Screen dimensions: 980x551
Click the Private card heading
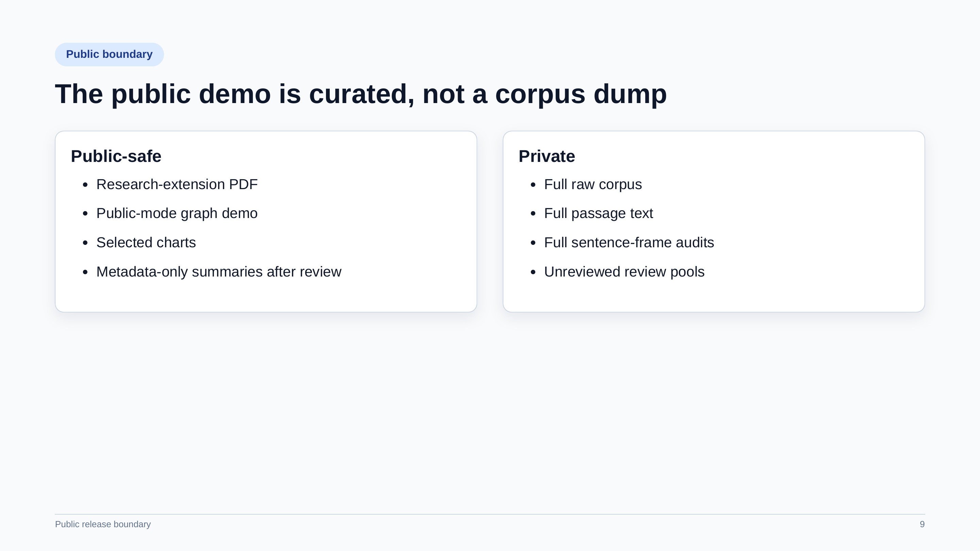[x=547, y=156]
